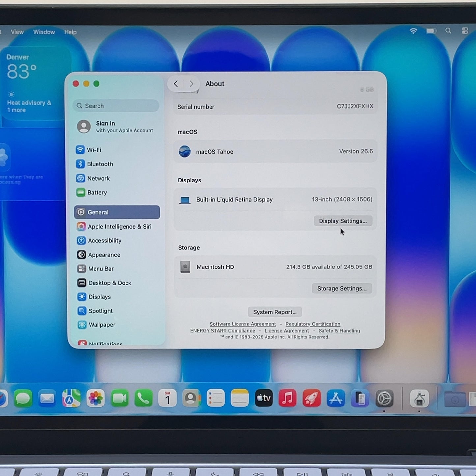476x476 pixels.
Task: Focus the Search field in System Settings
Action: (116, 106)
